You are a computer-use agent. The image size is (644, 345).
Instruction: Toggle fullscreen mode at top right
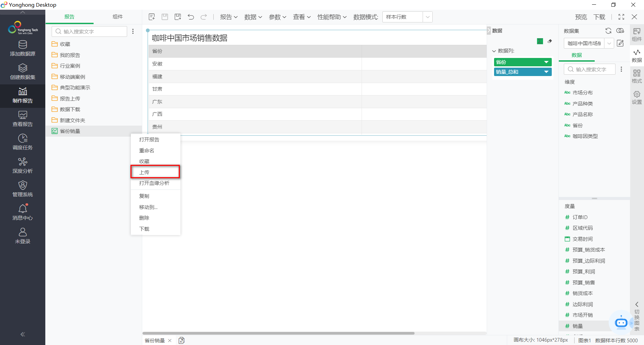point(622,17)
